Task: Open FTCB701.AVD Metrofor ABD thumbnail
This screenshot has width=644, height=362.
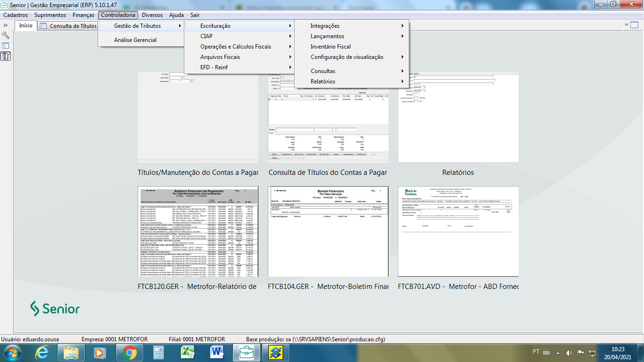Action: coord(458,231)
